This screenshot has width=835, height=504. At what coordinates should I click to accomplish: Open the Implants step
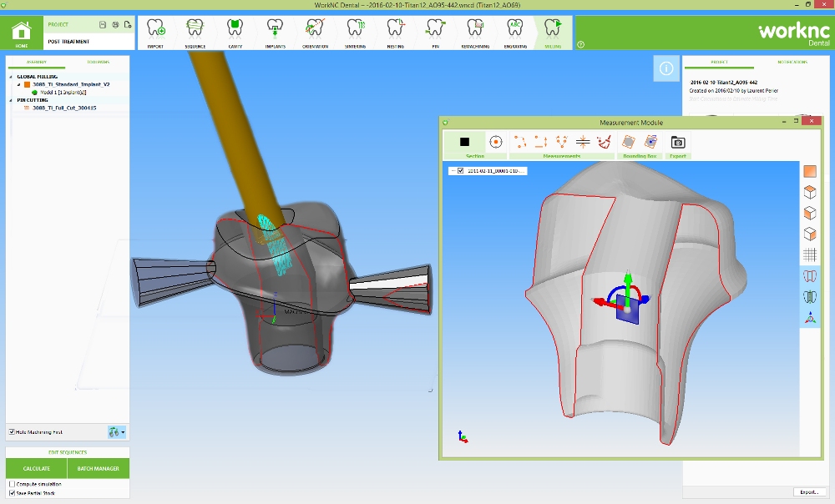point(275,28)
